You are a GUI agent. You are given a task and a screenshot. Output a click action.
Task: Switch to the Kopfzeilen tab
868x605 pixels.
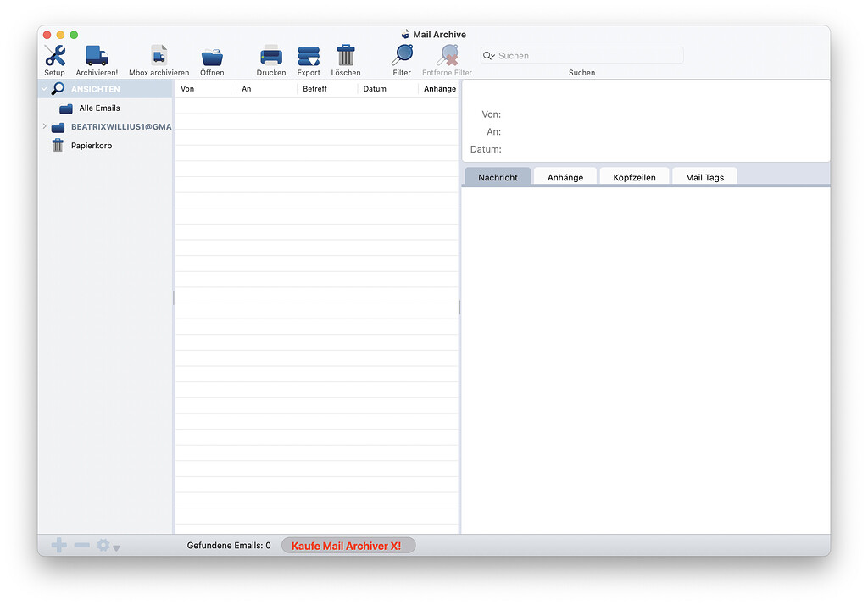tap(634, 176)
